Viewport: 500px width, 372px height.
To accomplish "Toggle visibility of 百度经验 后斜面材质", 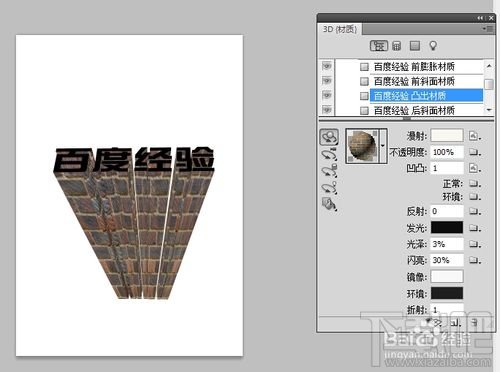I will 327,110.
